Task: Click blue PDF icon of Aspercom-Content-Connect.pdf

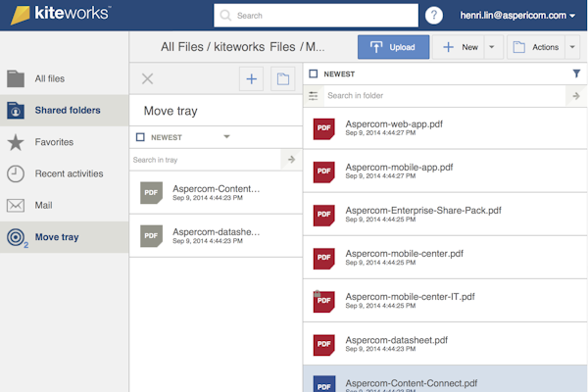Action: 324,384
